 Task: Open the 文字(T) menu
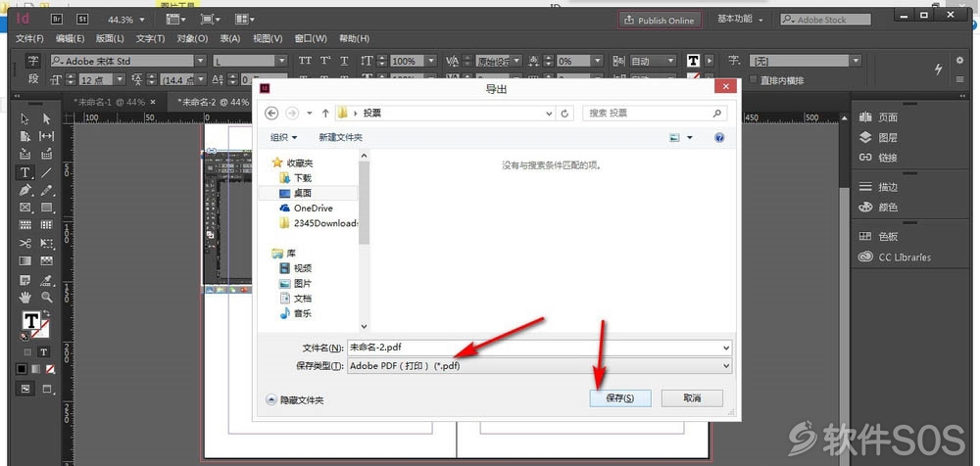[x=151, y=39]
